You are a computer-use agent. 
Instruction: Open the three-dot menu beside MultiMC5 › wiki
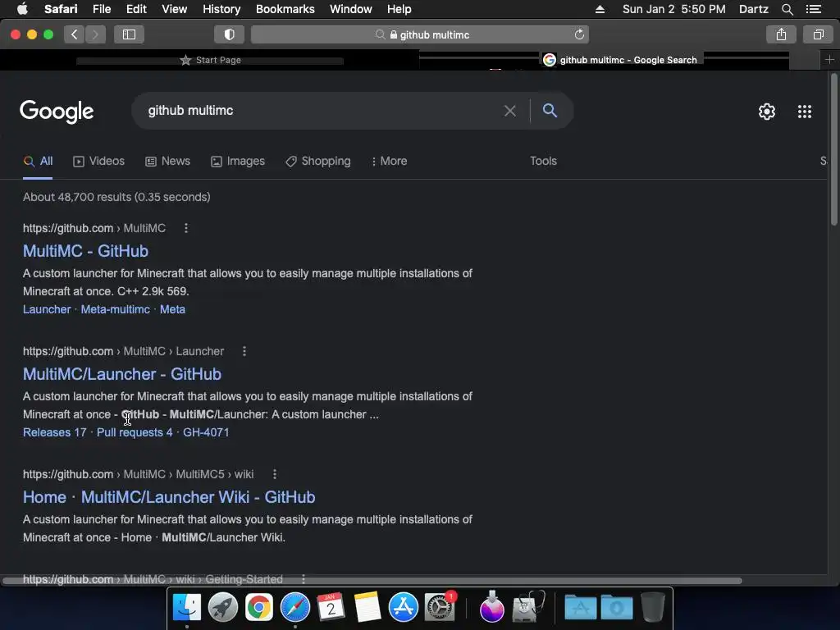tap(274, 475)
